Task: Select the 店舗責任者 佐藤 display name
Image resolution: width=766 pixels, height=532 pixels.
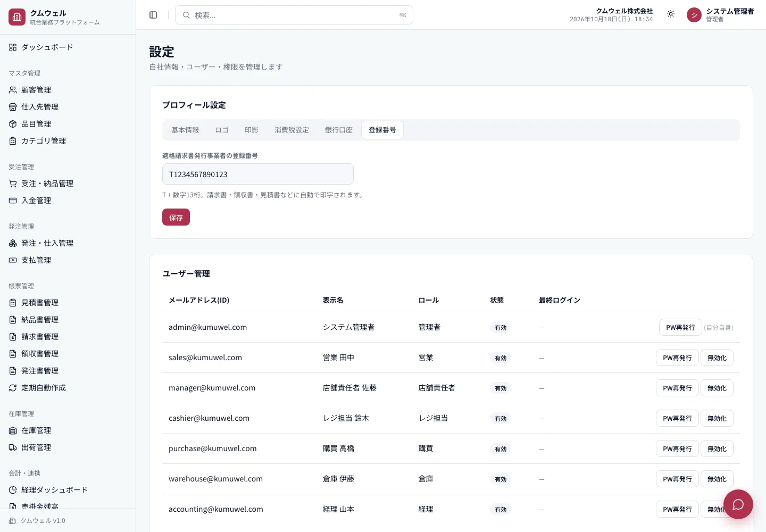Action: pyautogui.click(x=349, y=388)
